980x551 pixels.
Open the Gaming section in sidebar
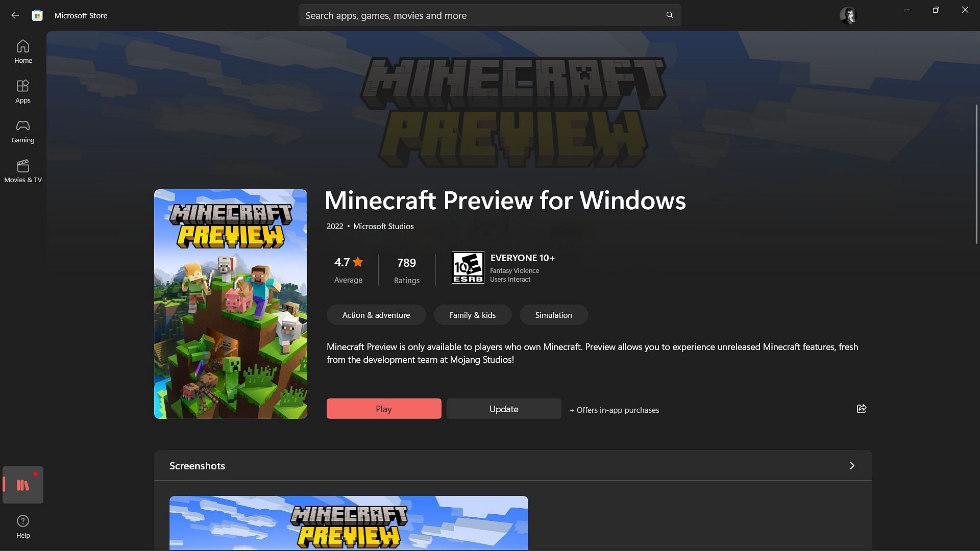click(x=23, y=131)
